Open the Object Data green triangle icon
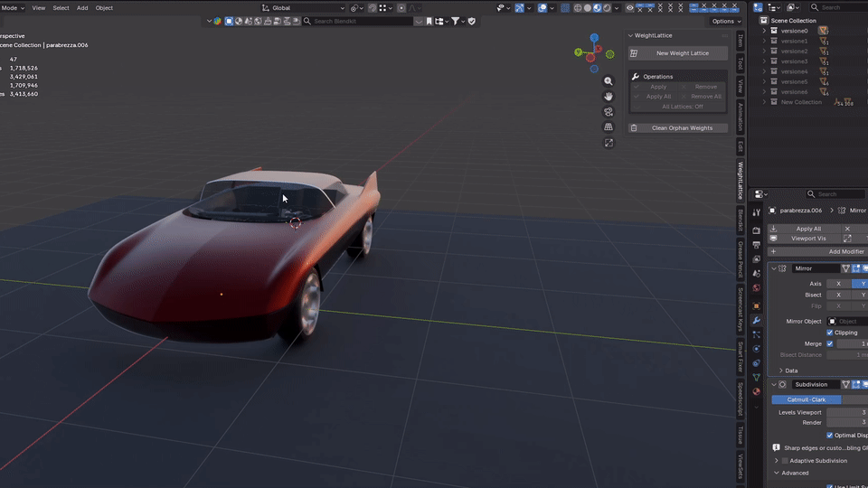The width and height of the screenshot is (868, 488). (756, 378)
